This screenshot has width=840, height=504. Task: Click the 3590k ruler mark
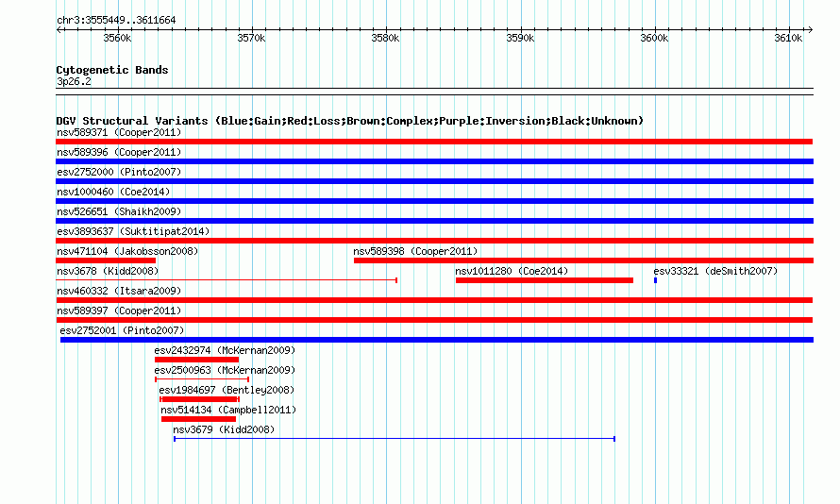[x=520, y=38]
